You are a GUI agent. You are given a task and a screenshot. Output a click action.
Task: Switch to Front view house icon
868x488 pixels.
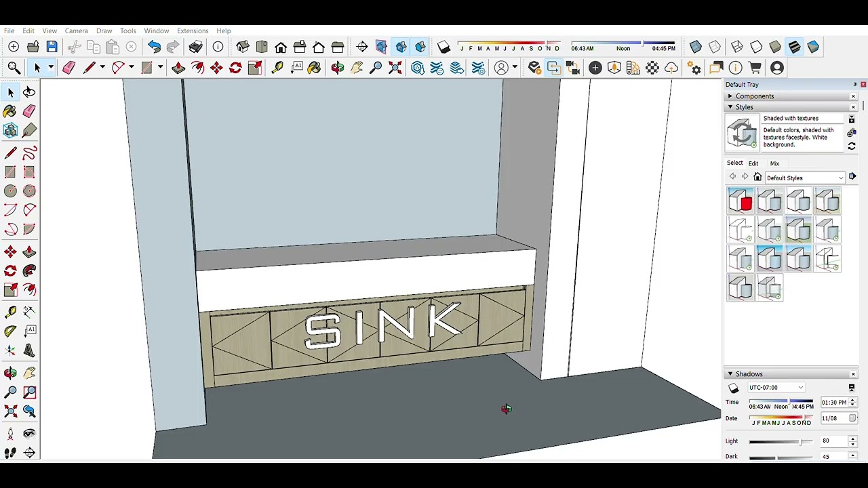[x=281, y=47]
